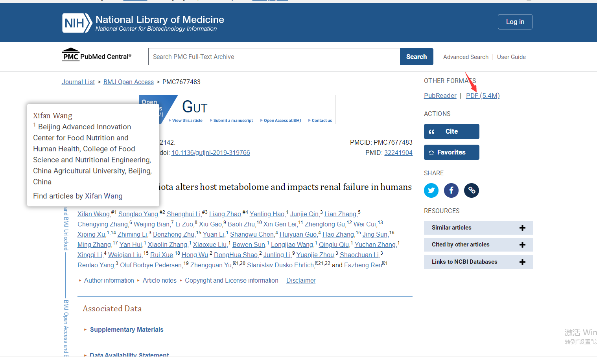This screenshot has height=364, width=597.
Task: Click inside the PMC search field
Action: coord(274,57)
